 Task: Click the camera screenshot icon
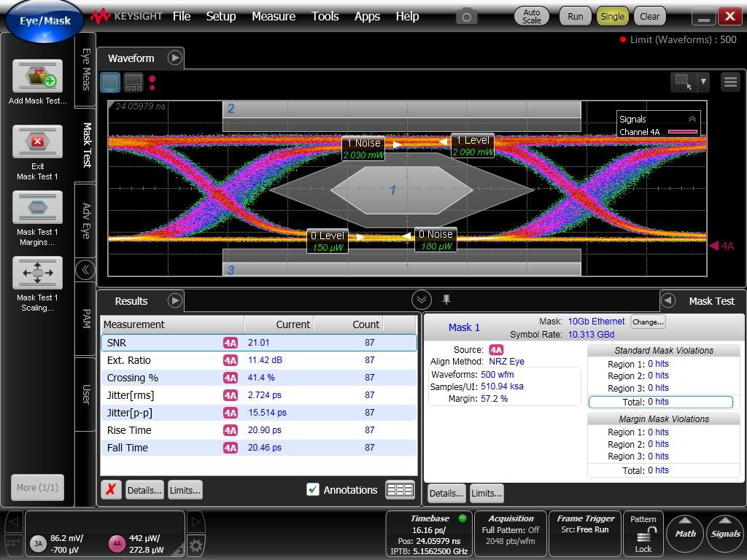(x=466, y=16)
